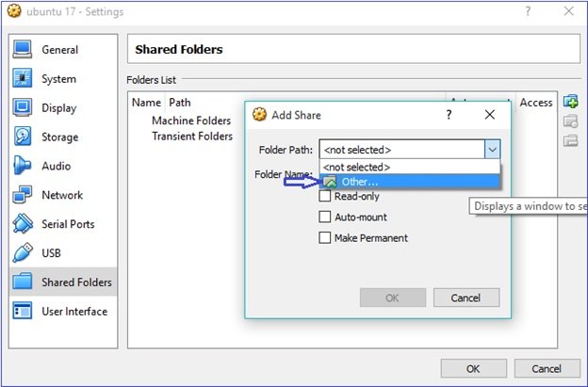Open the User Interface settings page
Viewport: 588px width, 387px height.
point(63,311)
